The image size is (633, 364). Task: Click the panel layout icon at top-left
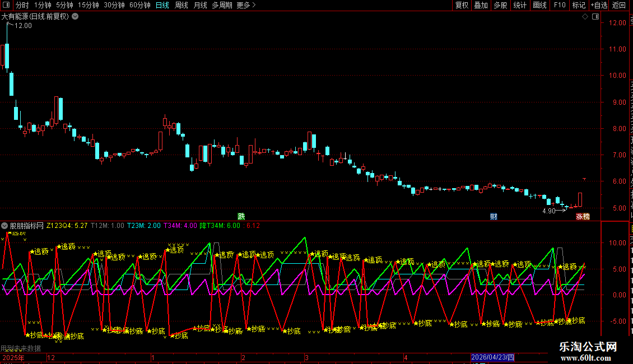click(x=6, y=5)
